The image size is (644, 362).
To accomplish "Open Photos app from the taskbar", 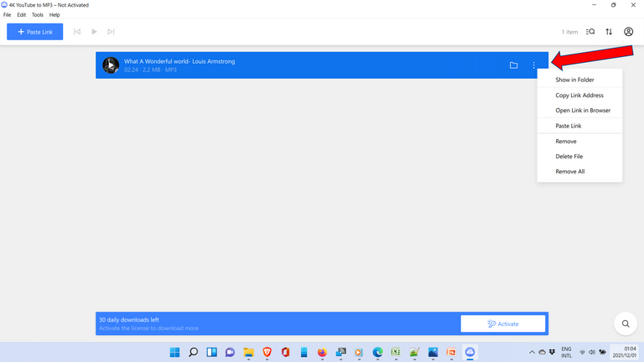I will click(x=433, y=352).
